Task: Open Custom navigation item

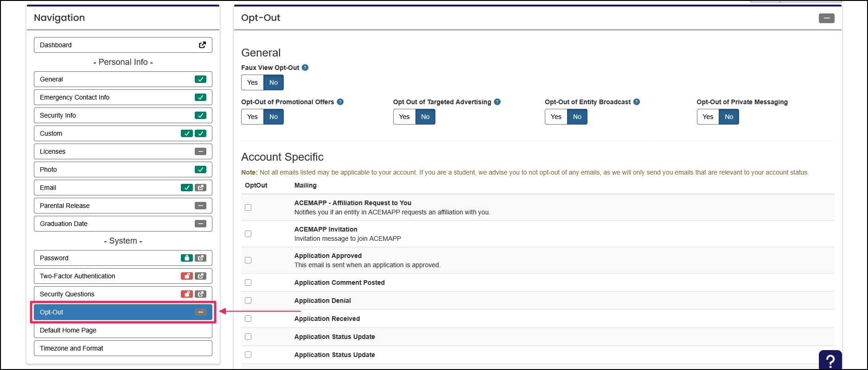Action: [123, 133]
